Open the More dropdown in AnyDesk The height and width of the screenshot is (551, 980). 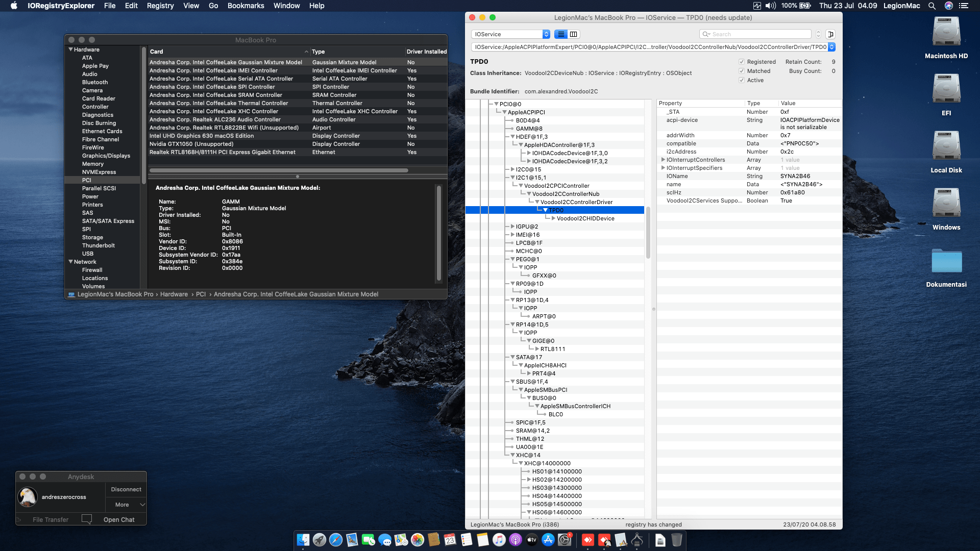click(126, 505)
